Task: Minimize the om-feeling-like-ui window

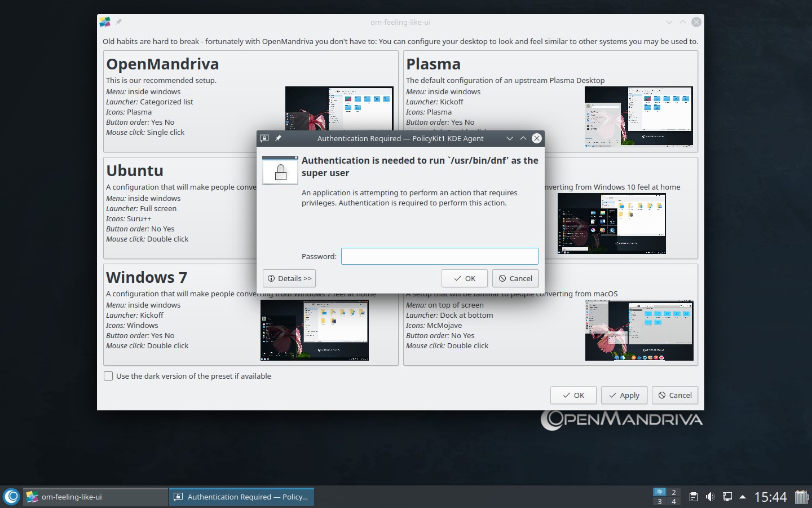Action: pos(669,22)
